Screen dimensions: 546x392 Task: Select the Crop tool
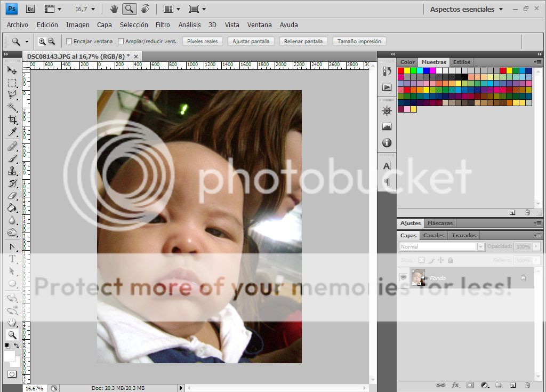(x=12, y=119)
